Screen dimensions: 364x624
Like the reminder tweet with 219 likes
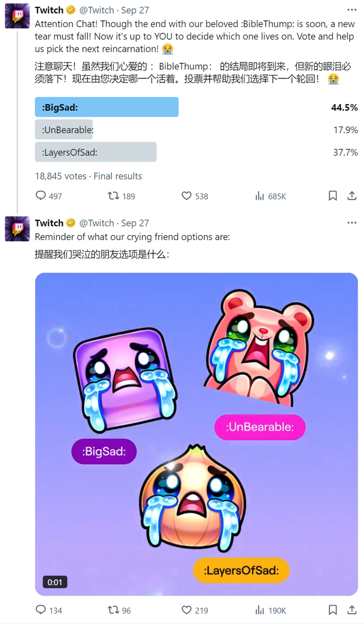(194, 610)
